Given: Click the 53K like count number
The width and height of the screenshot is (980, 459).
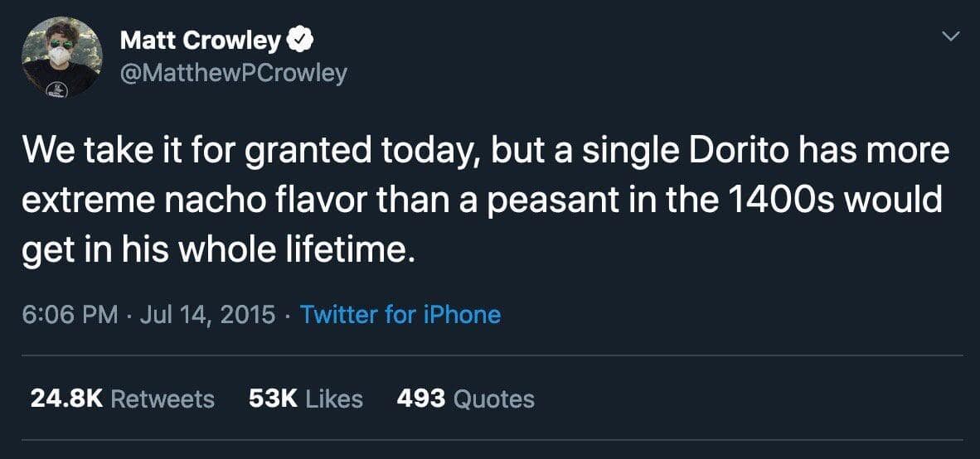Looking at the screenshot, I should point(273,399).
